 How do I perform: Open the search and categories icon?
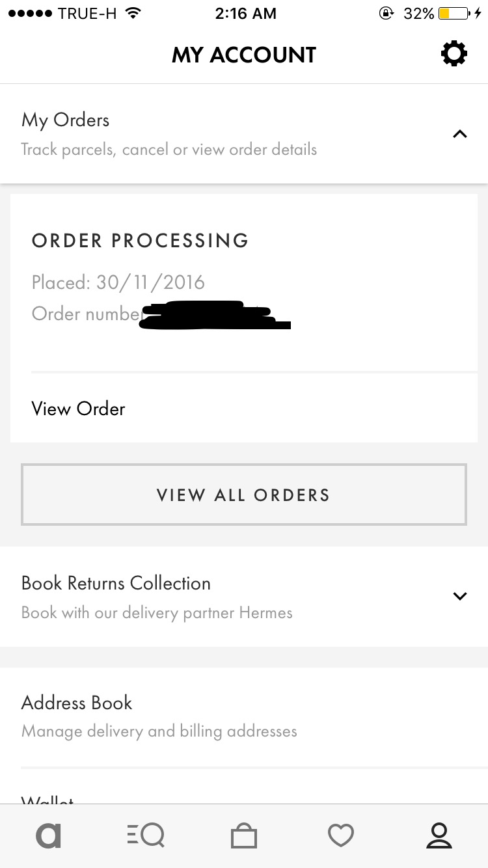[146, 835]
